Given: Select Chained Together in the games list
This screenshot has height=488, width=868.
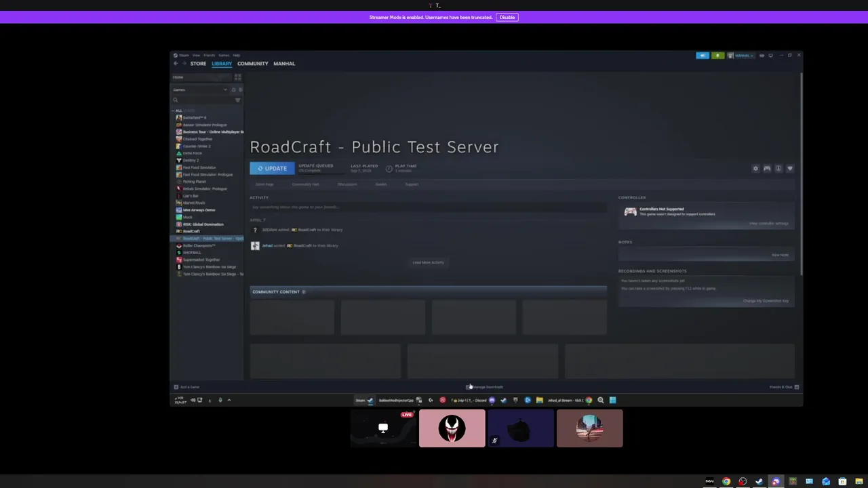Looking at the screenshot, I should pos(197,139).
